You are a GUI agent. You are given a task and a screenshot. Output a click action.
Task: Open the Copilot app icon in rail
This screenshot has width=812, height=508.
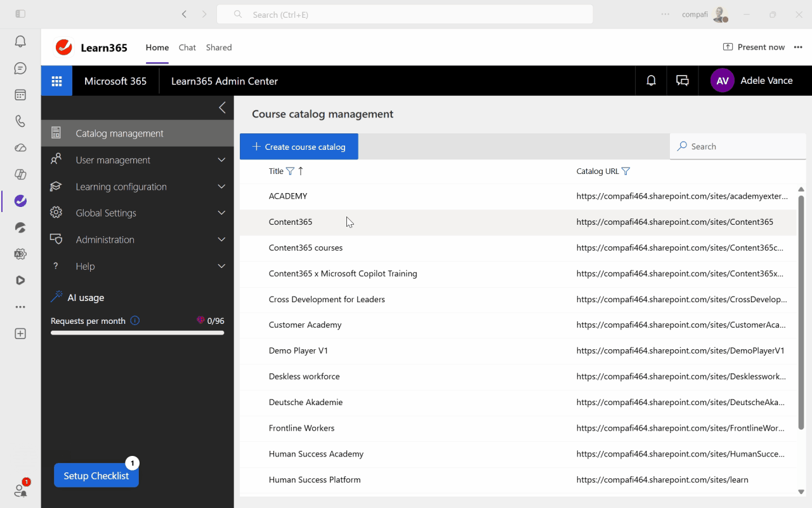(20, 175)
